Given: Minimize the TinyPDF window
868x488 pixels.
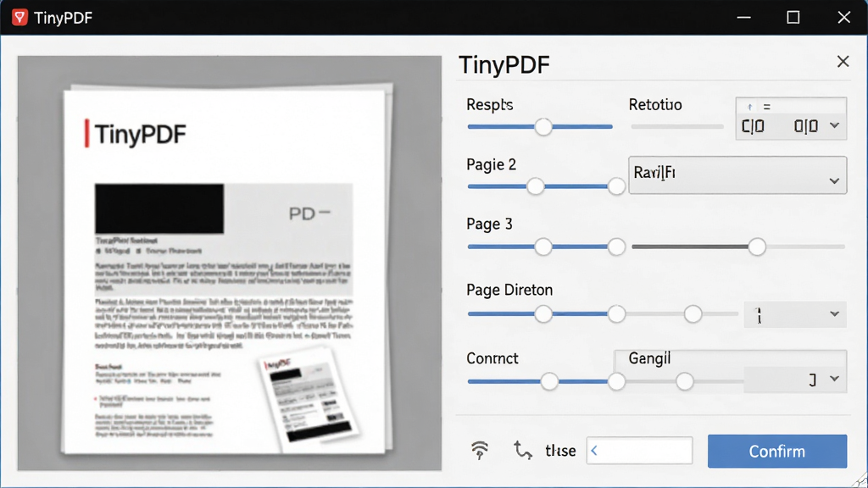Looking at the screenshot, I should pyautogui.click(x=743, y=18).
